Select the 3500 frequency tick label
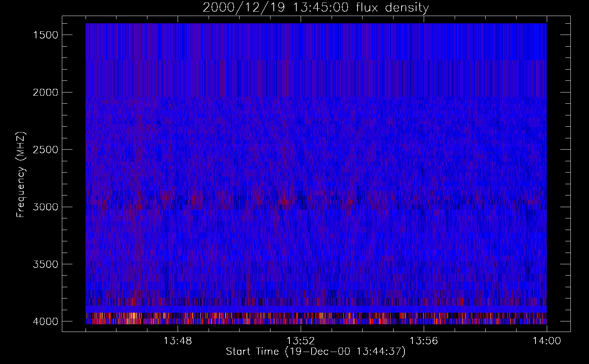This screenshot has height=364, width=589. coord(46,264)
